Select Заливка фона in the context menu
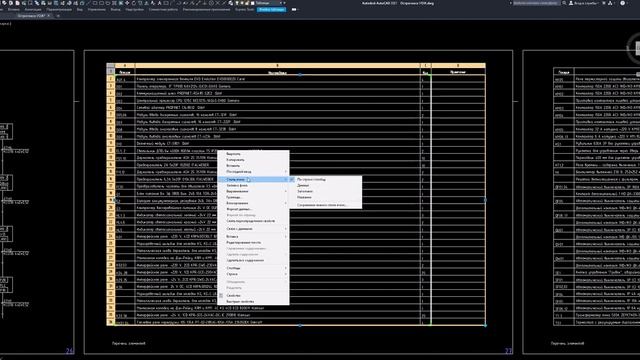The height and width of the screenshot is (360, 640). tap(253, 185)
